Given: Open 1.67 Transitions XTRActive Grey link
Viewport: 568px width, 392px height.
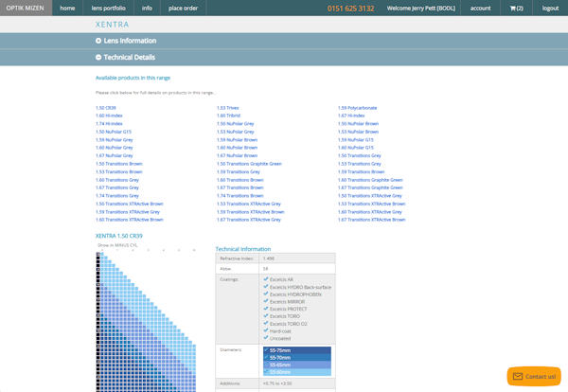Looking at the screenshot, I should coord(249,220).
